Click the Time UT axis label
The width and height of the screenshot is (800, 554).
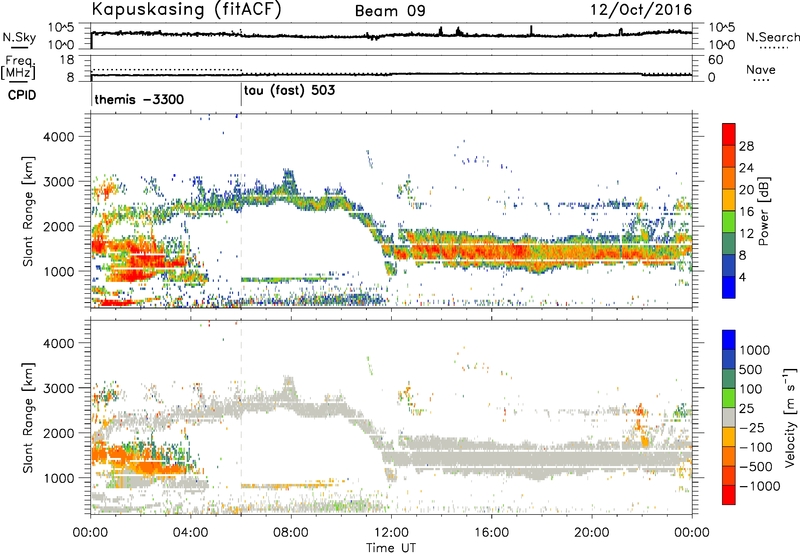(x=391, y=548)
